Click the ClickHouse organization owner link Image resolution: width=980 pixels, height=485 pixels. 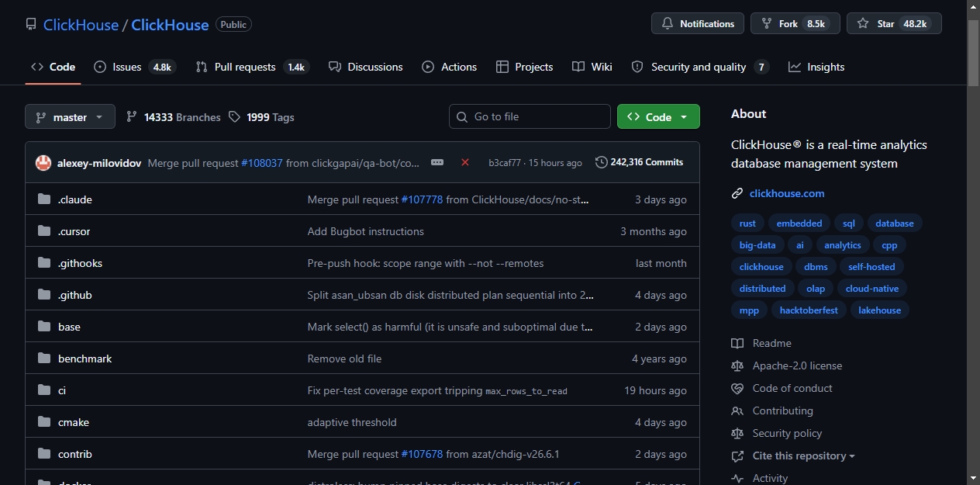click(x=81, y=25)
